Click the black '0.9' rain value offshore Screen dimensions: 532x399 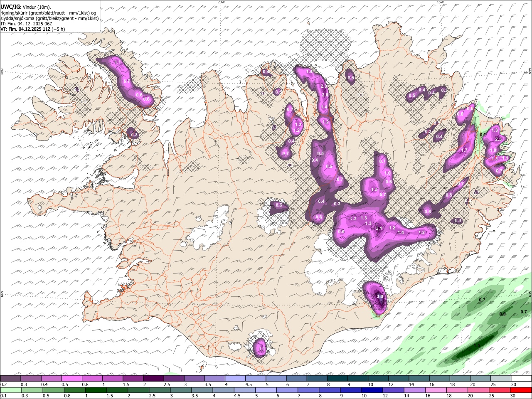(x=502, y=314)
